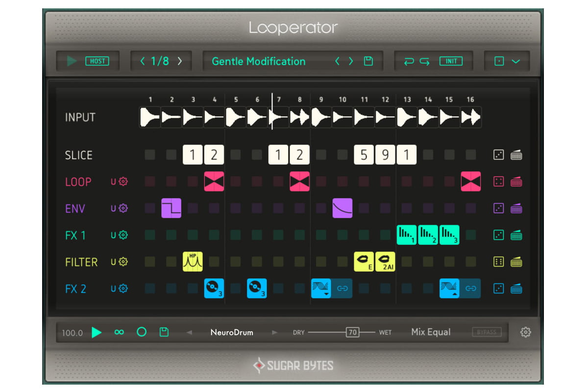The image size is (588, 392).
Task: Select previous loop before NeuroDrum
Action: (189, 332)
